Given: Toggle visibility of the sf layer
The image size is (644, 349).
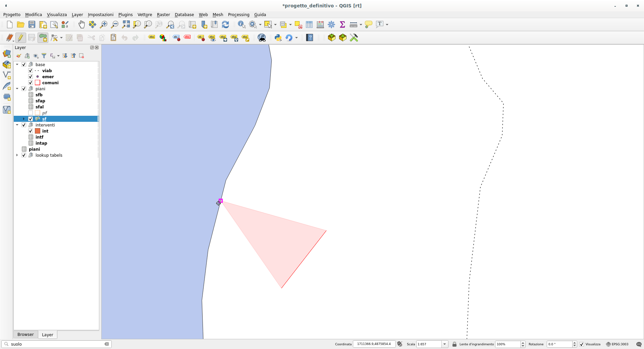Looking at the screenshot, I should (31, 119).
